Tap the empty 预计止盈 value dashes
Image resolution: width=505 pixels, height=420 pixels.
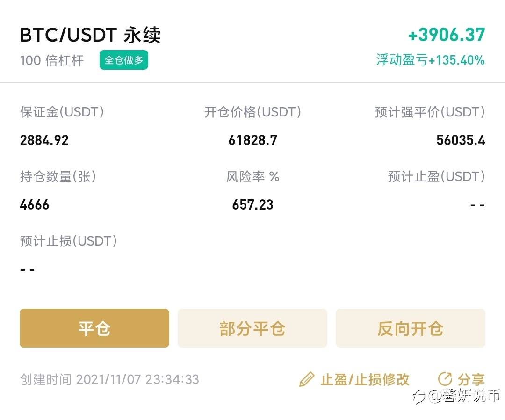[x=477, y=205]
